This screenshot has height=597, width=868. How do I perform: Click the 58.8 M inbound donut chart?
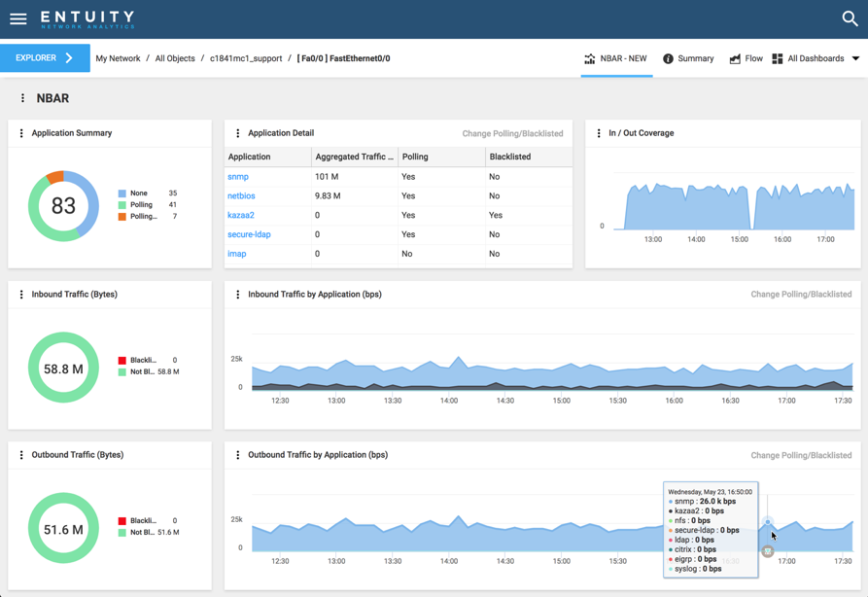(x=63, y=368)
